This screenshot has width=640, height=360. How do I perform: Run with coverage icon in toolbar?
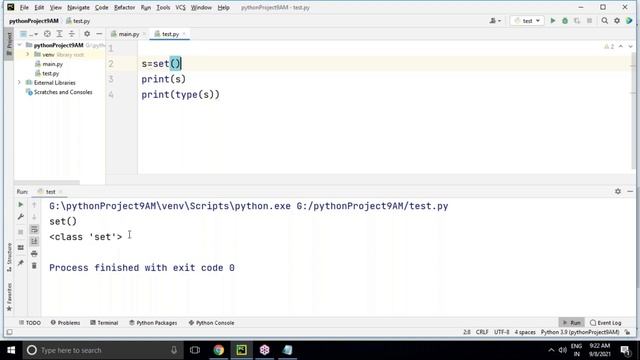pyautogui.click(x=577, y=20)
